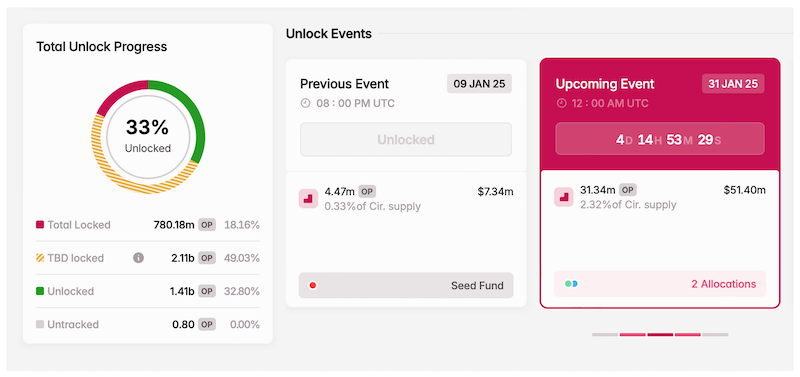Click the TBD locked info icon

[138, 258]
